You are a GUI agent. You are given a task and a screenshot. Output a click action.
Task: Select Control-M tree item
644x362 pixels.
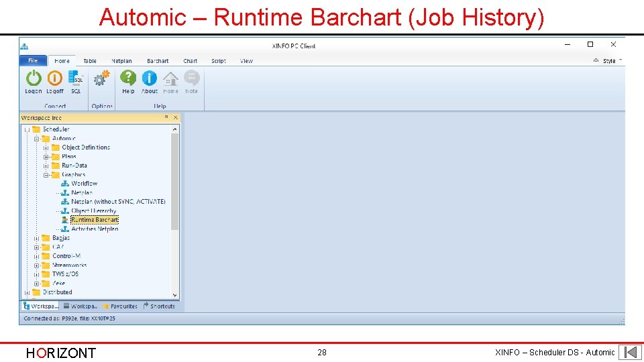point(66,255)
